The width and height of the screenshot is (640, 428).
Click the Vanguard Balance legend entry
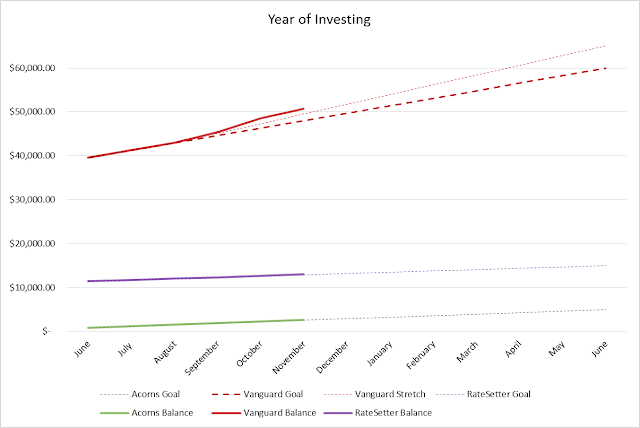click(264, 413)
